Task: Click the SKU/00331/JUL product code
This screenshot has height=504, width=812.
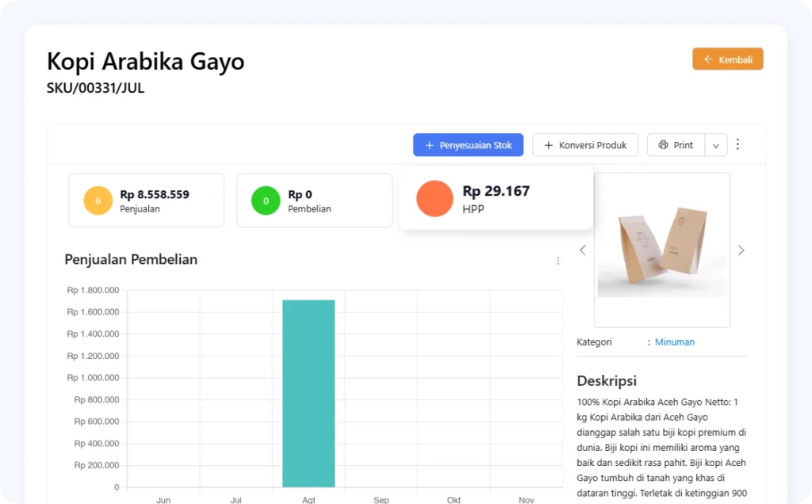Action: click(95, 88)
